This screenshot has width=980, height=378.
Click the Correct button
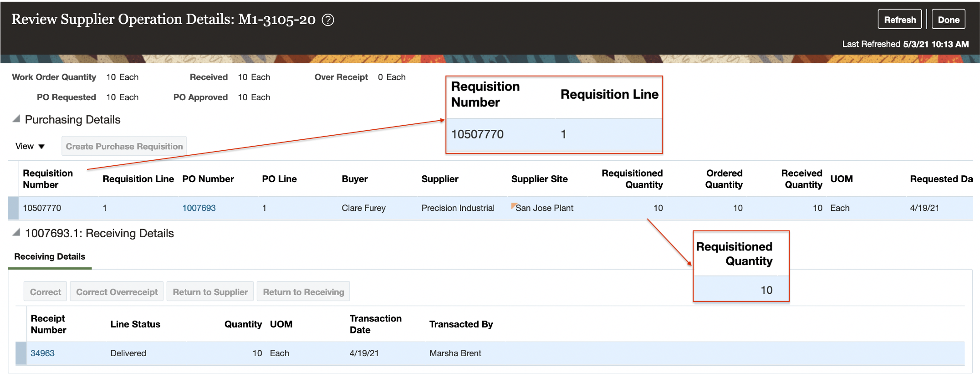pyautogui.click(x=45, y=292)
